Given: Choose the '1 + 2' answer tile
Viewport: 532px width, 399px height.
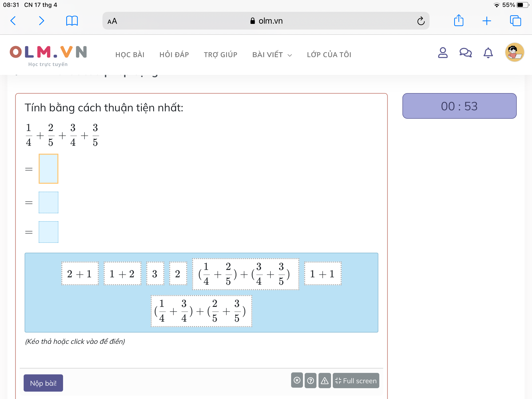Looking at the screenshot, I should (122, 274).
